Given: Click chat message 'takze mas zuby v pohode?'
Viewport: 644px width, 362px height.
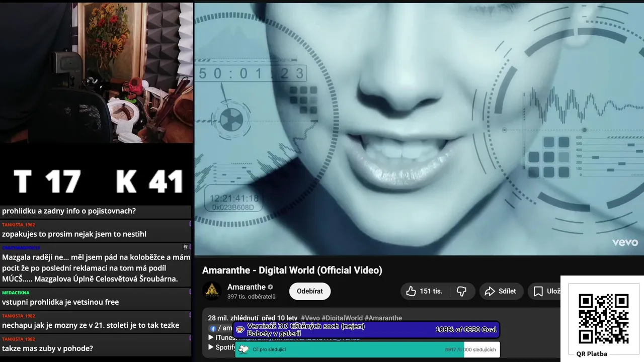Looking at the screenshot, I should [47, 348].
